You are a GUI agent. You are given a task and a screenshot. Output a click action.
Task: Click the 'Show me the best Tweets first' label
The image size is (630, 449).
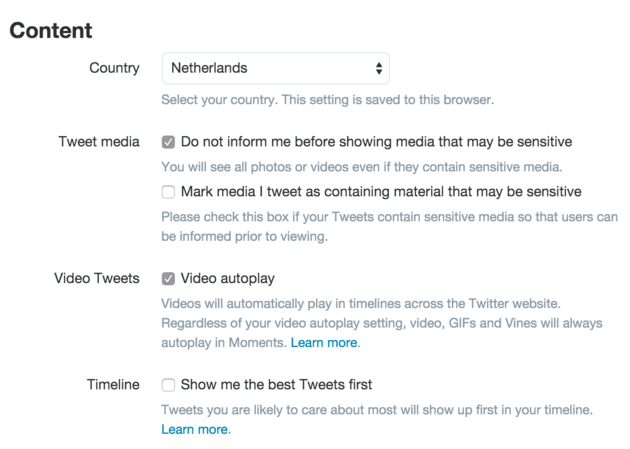276,384
